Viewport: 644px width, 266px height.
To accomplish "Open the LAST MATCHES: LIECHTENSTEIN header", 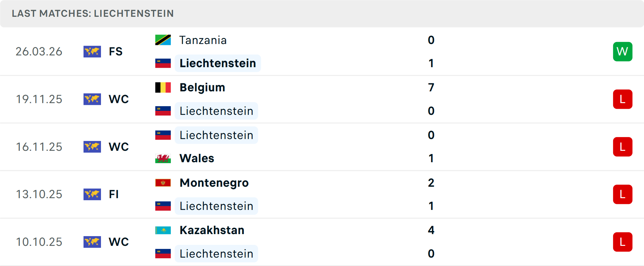I will [93, 13].
